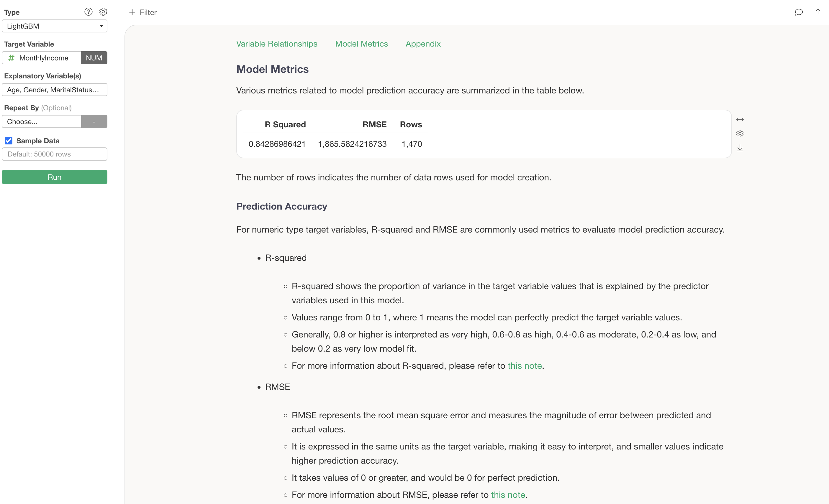Click the plus icon to add filter
Viewport: 829px width, 504px height.
pos(132,12)
